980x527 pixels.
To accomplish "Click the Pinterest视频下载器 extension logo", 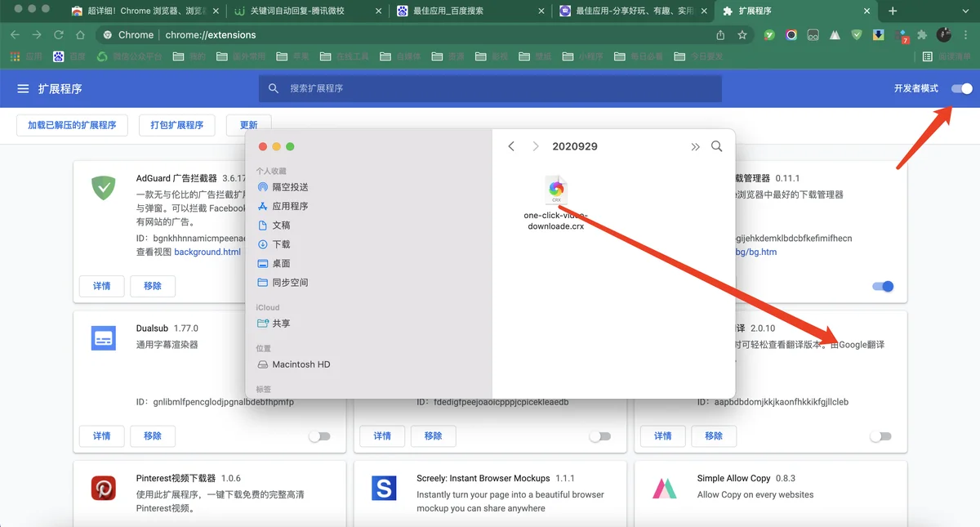I will coord(104,489).
